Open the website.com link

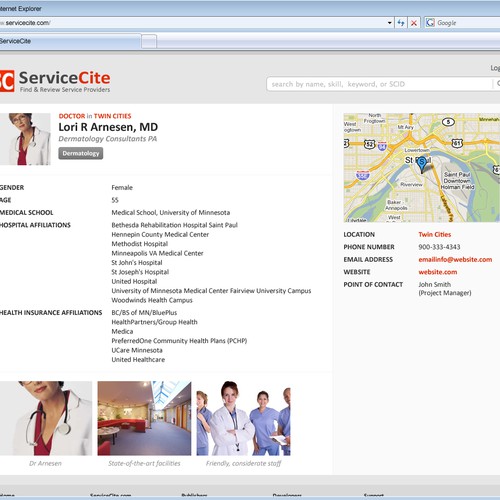pos(438,272)
